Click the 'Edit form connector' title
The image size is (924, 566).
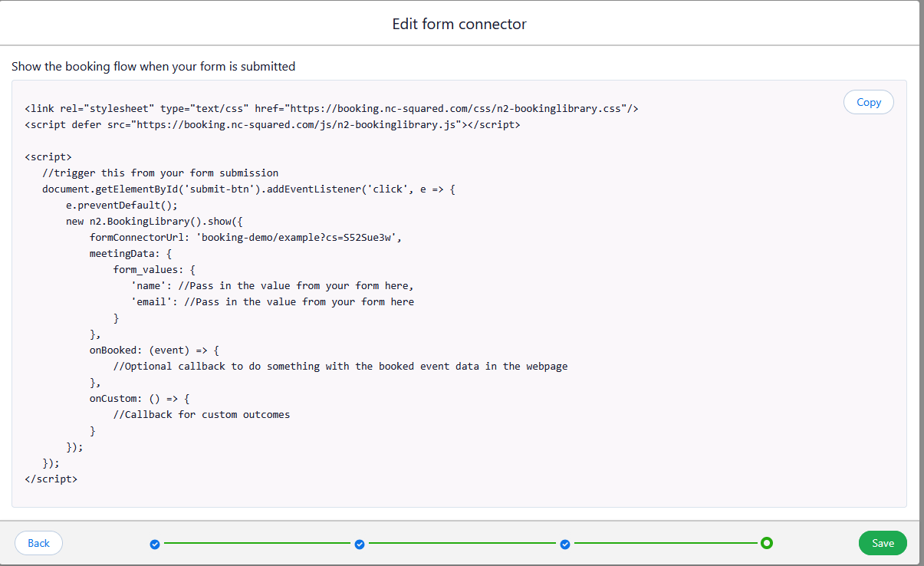(459, 24)
